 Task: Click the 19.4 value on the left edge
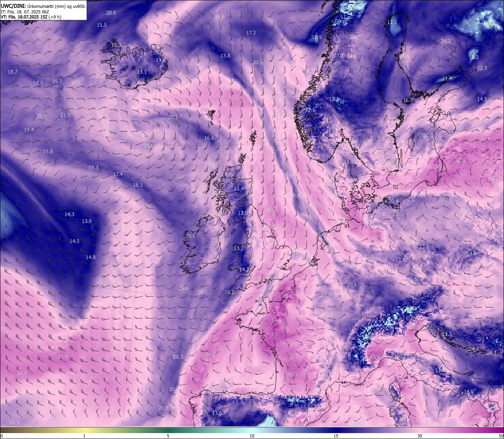(29, 130)
